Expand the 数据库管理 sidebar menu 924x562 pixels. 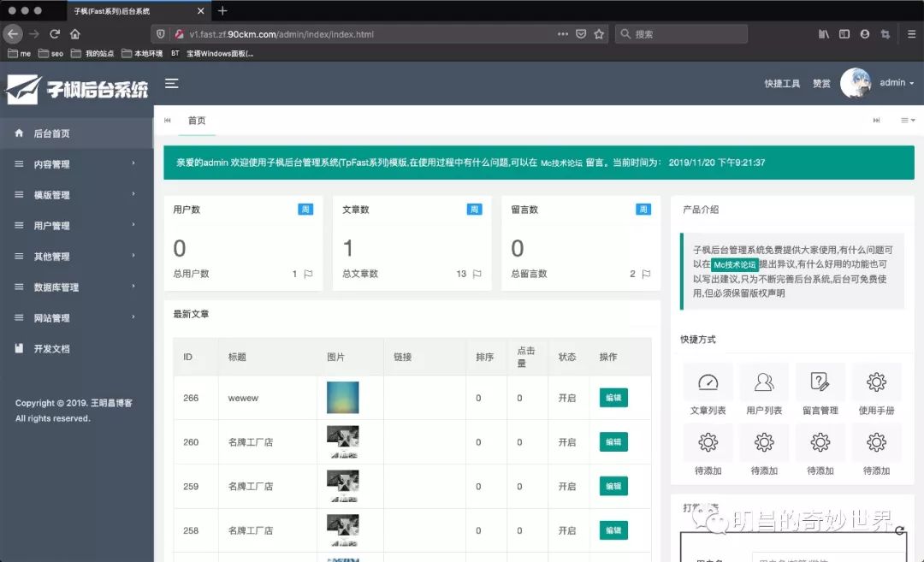(x=56, y=287)
